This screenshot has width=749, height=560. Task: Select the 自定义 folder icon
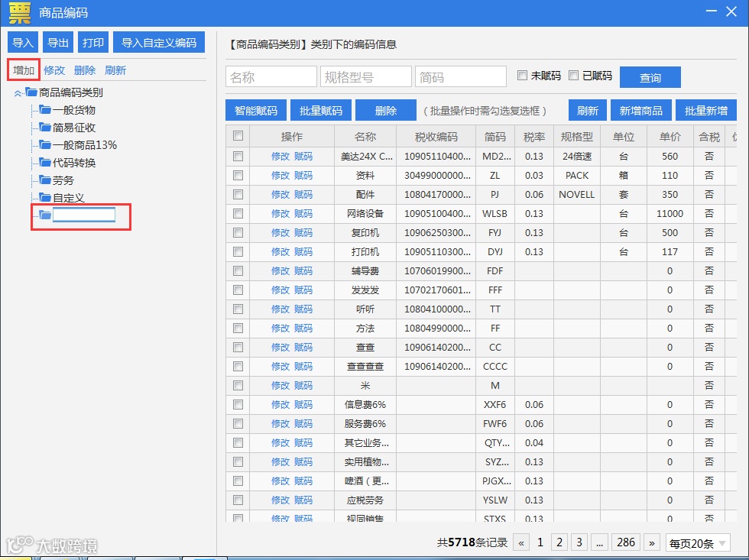tap(45, 198)
